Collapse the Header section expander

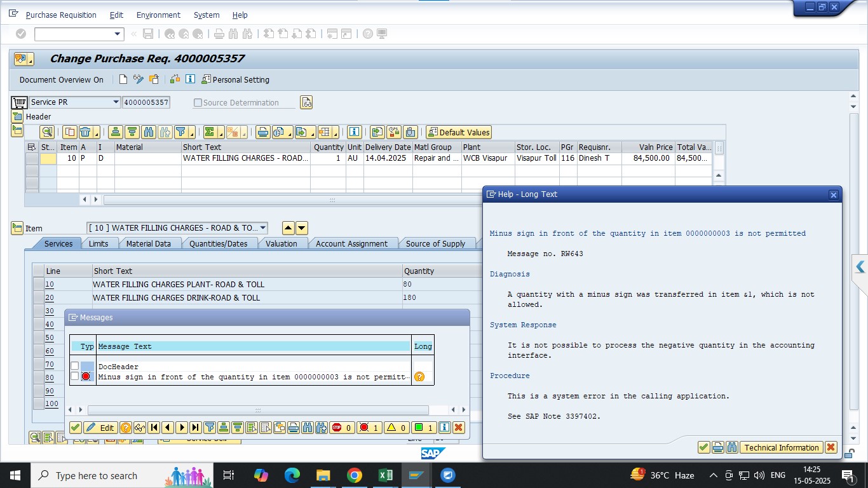coord(17,117)
